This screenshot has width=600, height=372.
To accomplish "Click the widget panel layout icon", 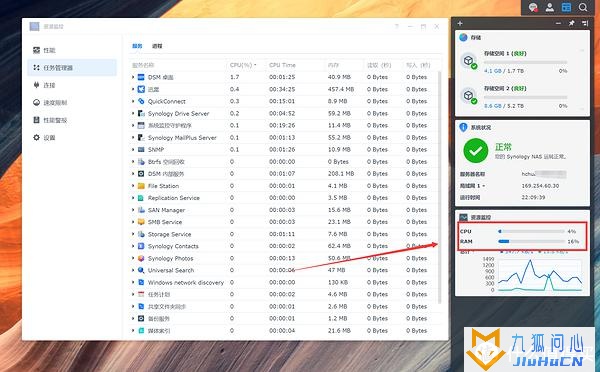I will 585,23.
